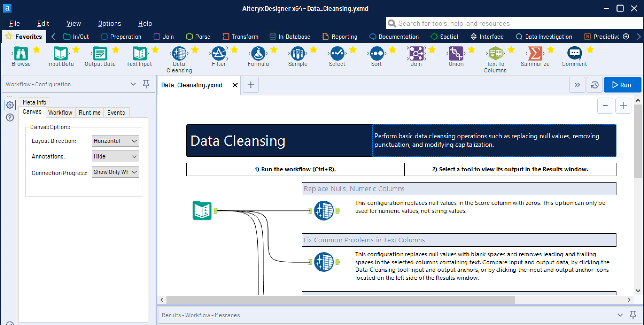Toggle favorite star for Comment tool
This screenshot has width=644, height=325.
(x=590, y=49)
